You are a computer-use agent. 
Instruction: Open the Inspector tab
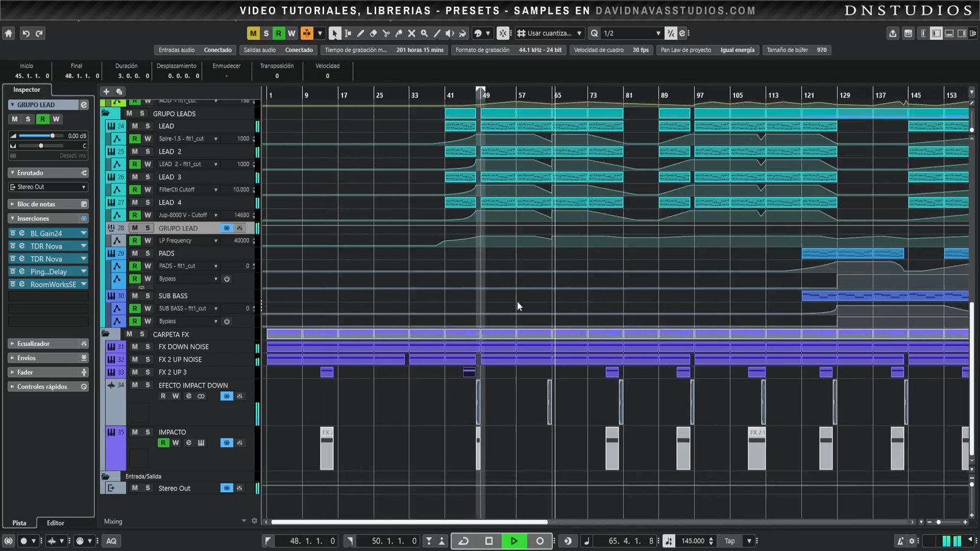(x=27, y=89)
